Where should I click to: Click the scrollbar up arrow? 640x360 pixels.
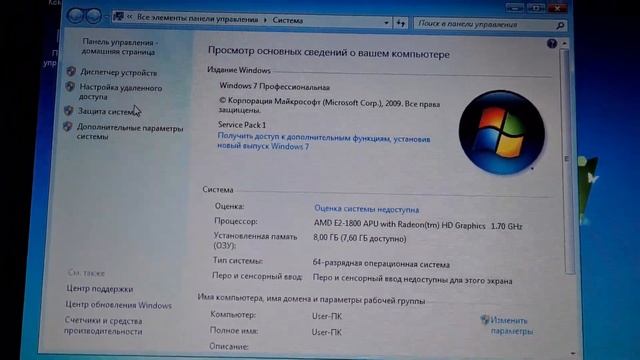pyautogui.click(x=564, y=43)
